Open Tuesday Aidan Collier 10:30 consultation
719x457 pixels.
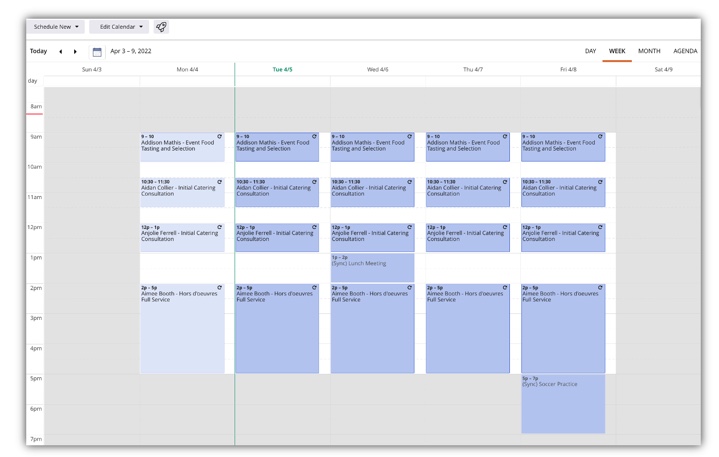(277, 193)
